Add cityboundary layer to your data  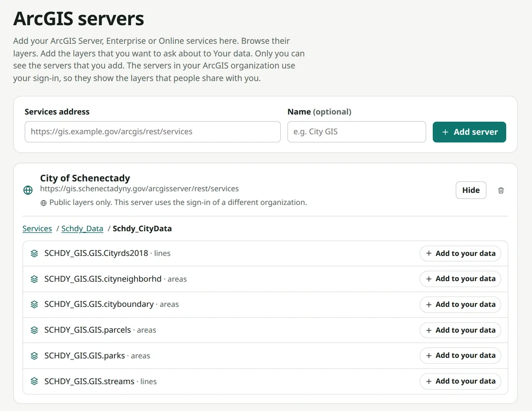[460, 305]
